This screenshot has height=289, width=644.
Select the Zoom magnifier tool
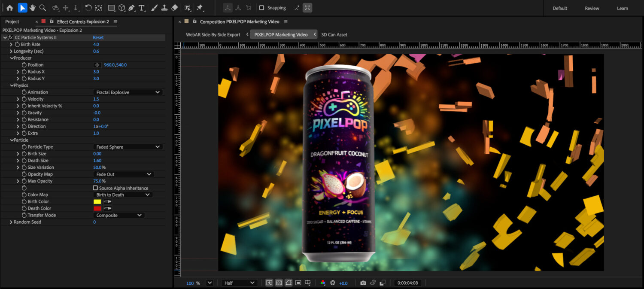[x=43, y=8]
